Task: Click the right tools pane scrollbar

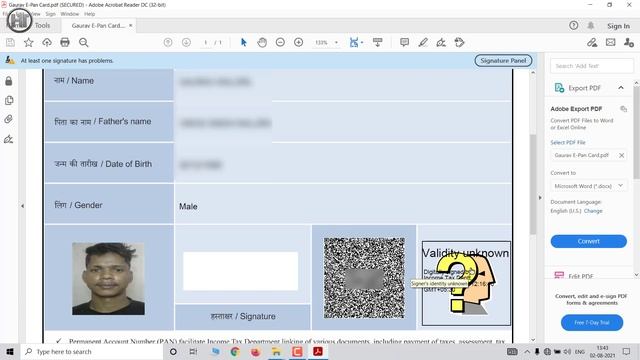Action: click(x=636, y=132)
